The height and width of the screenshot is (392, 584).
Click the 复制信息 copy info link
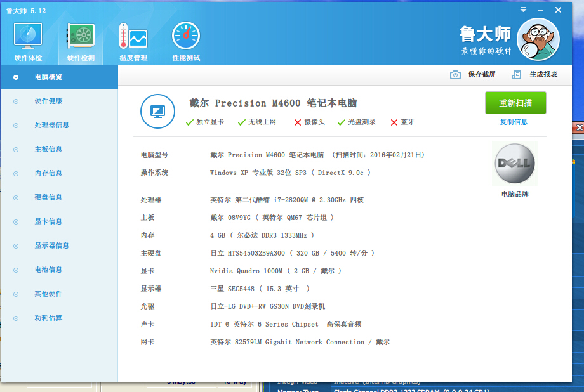(x=514, y=122)
